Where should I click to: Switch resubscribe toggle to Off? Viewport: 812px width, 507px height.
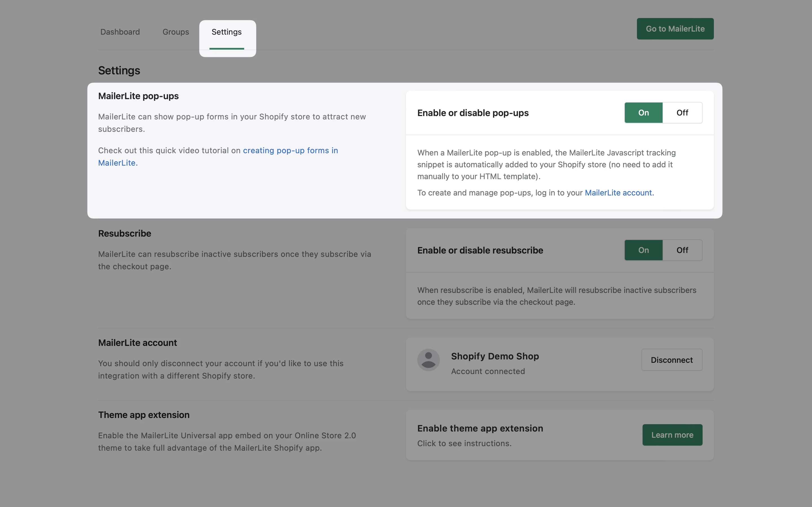[x=682, y=250]
